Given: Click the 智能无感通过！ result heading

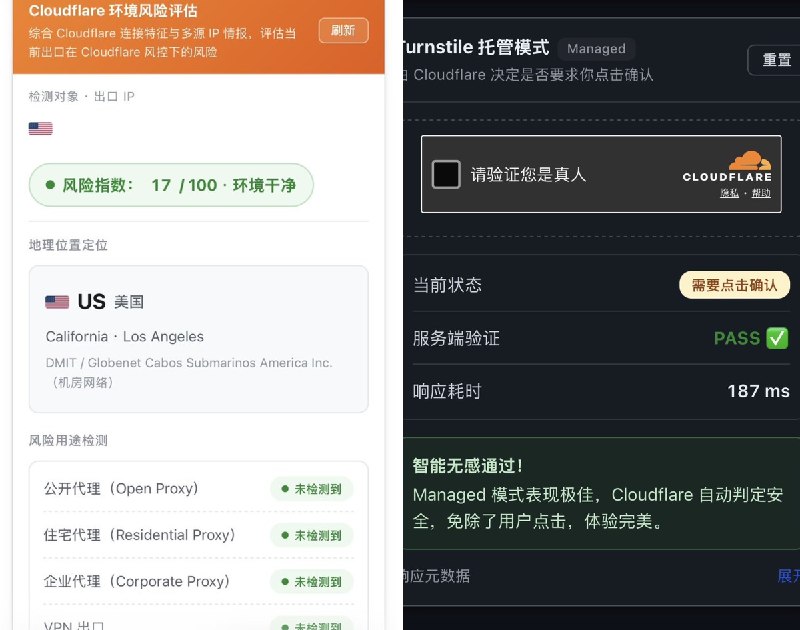Looking at the screenshot, I should [468, 465].
